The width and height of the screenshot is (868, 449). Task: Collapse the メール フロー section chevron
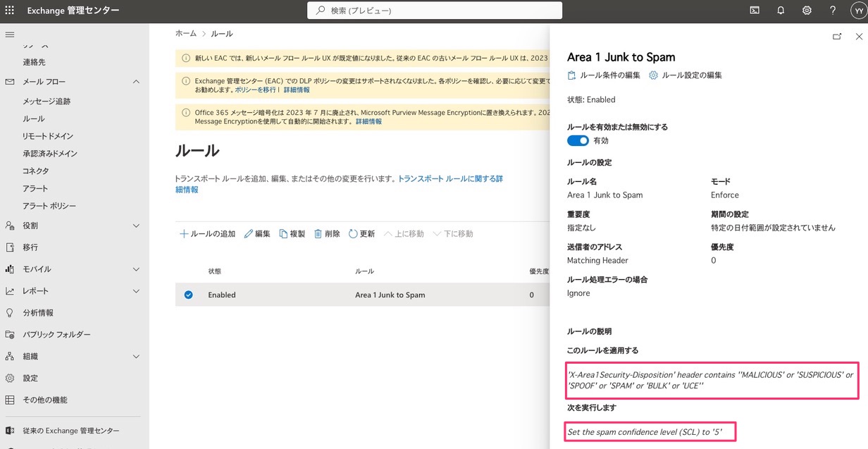(x=136, y=81)
